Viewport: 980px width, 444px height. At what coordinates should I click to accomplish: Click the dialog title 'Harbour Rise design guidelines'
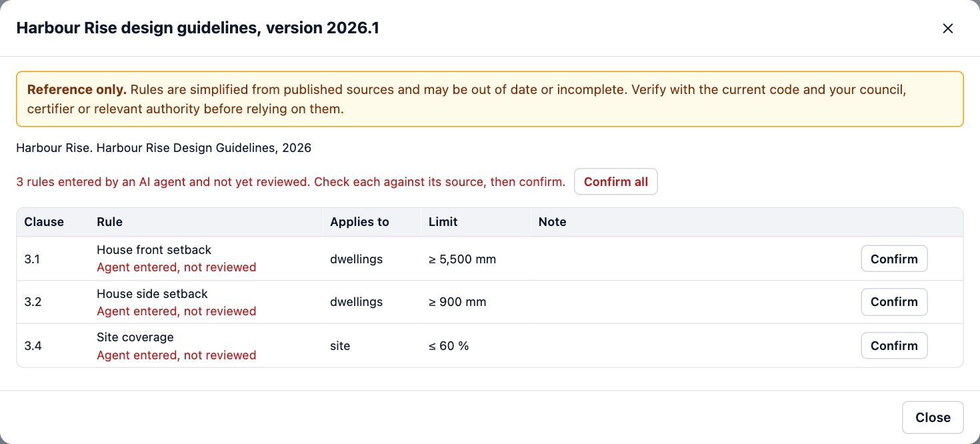pos(197,28)
